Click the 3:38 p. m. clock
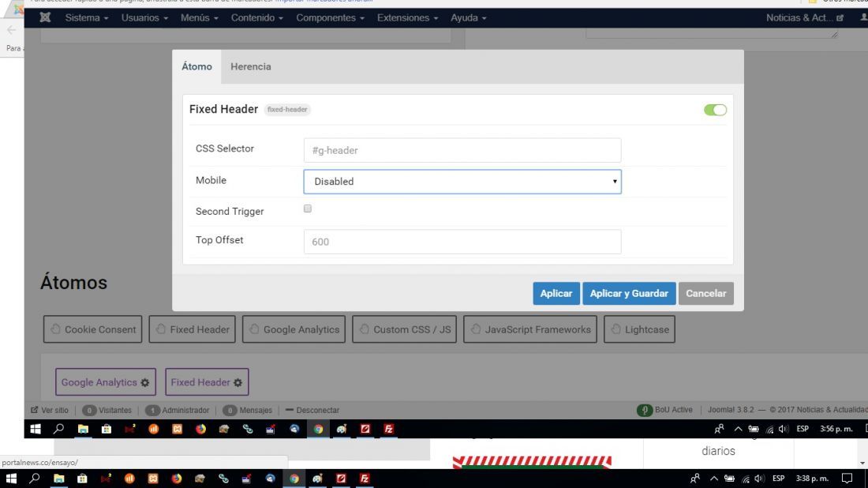868x488 pixels. click(812, 479)
